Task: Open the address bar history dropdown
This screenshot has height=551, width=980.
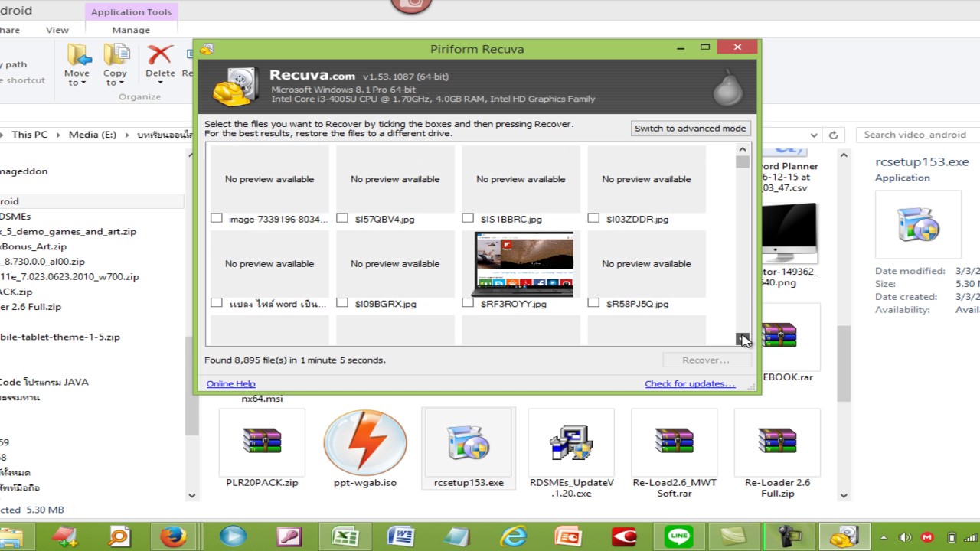Action: (815, 135)
